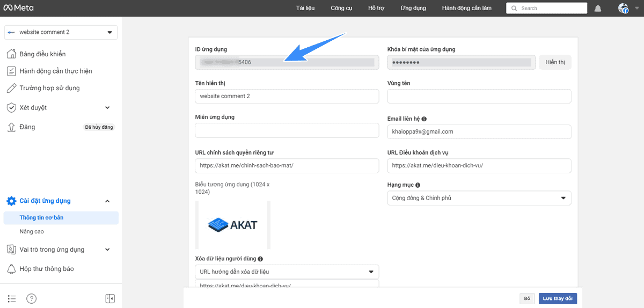Click the ID ứng dụng field
Screen dimensions: 644x308
point(287,62)
